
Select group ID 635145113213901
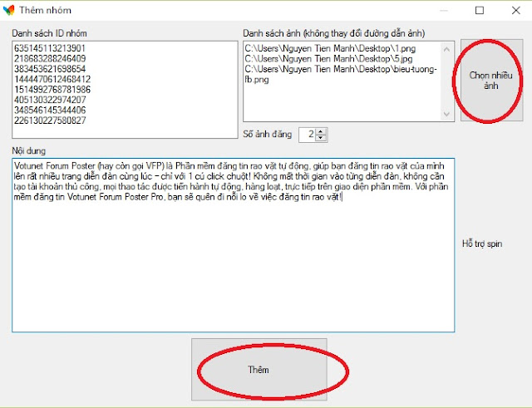[x=50, y=48]
